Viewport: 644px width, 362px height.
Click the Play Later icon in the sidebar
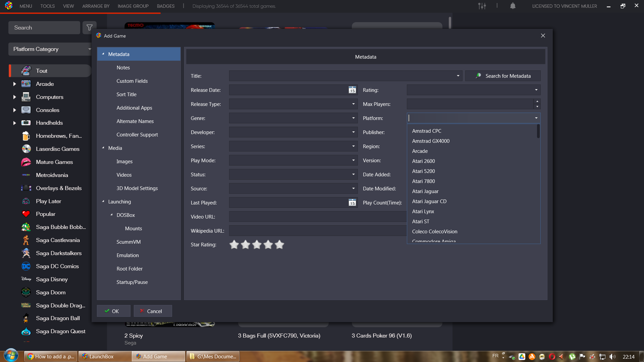[26, 201]
